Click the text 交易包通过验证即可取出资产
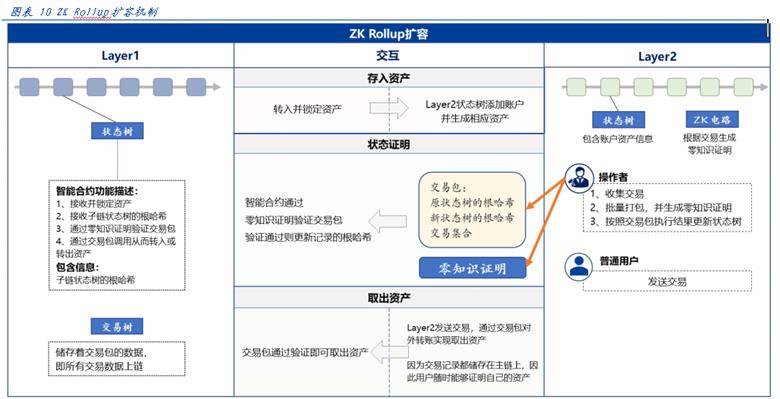The image size is (780, 399). pos(305,352)
